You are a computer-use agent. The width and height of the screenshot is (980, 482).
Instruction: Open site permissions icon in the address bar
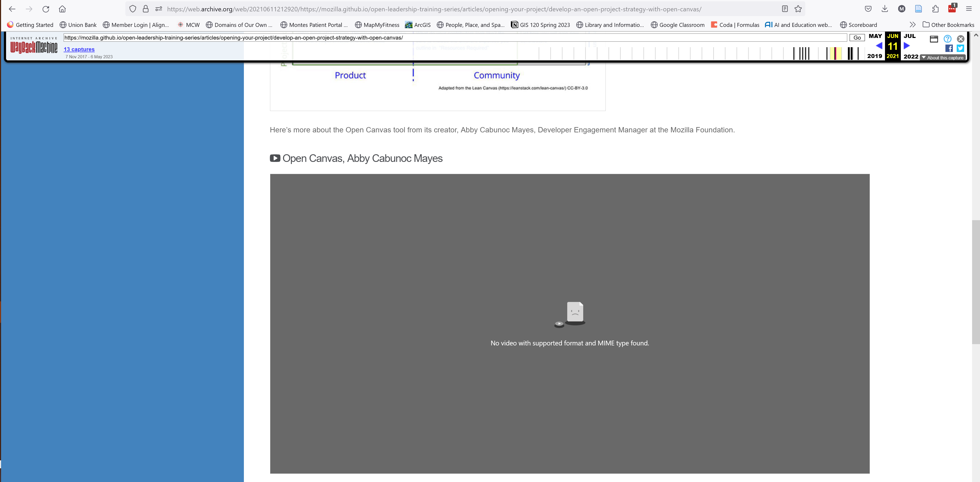pos(159,9)
